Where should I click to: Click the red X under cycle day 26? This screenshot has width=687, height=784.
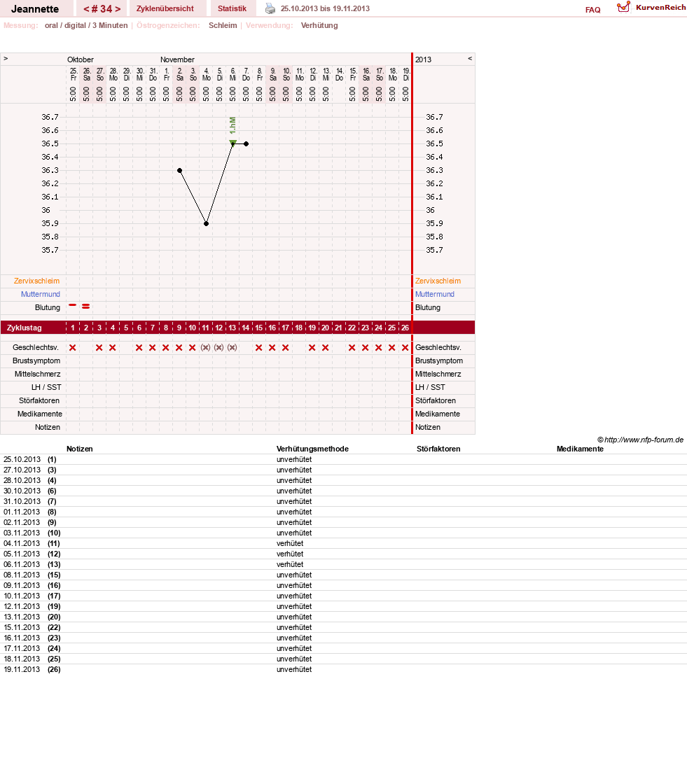point(405,347)
